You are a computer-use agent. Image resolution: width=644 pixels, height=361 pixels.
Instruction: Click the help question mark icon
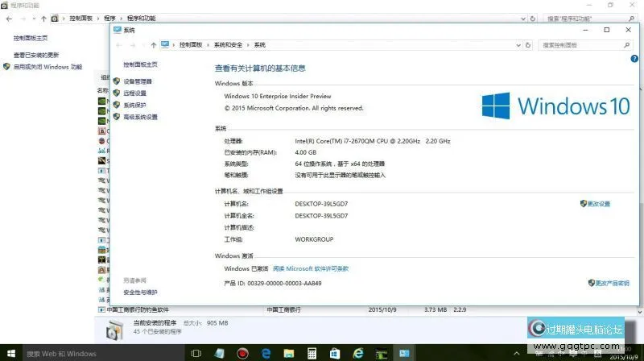(x=634, y=59)
